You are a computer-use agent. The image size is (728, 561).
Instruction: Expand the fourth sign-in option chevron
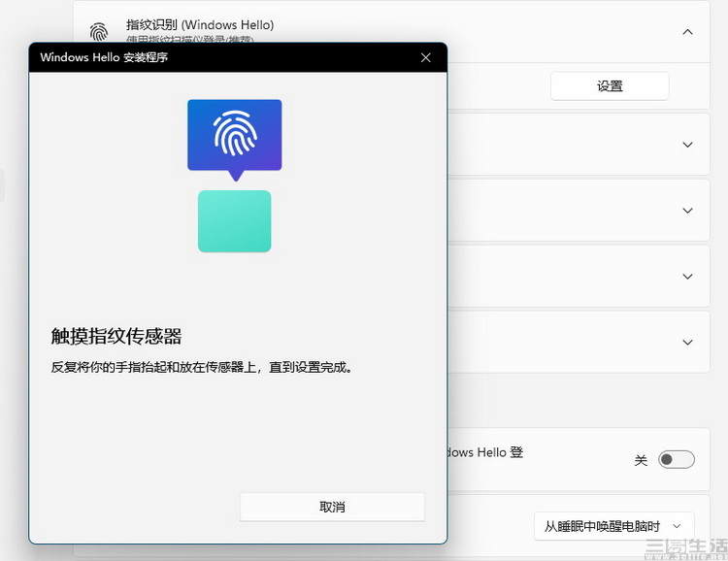(687, 277)
